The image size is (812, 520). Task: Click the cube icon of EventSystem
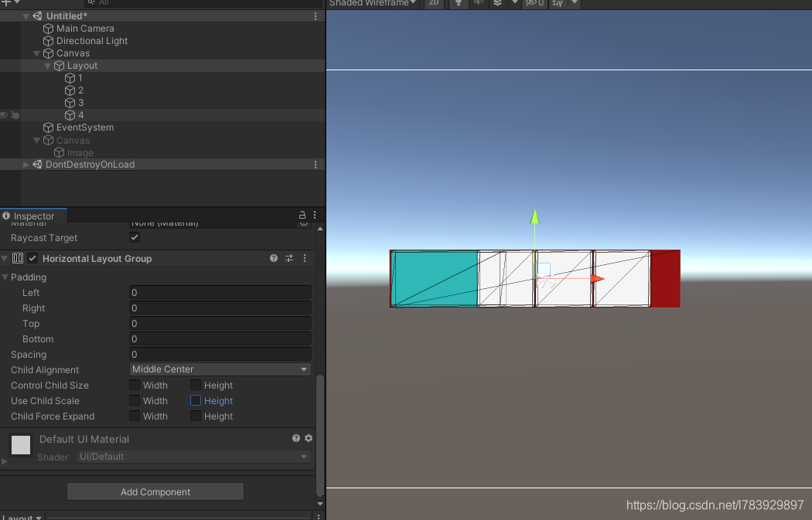click(x=48, y=127)
